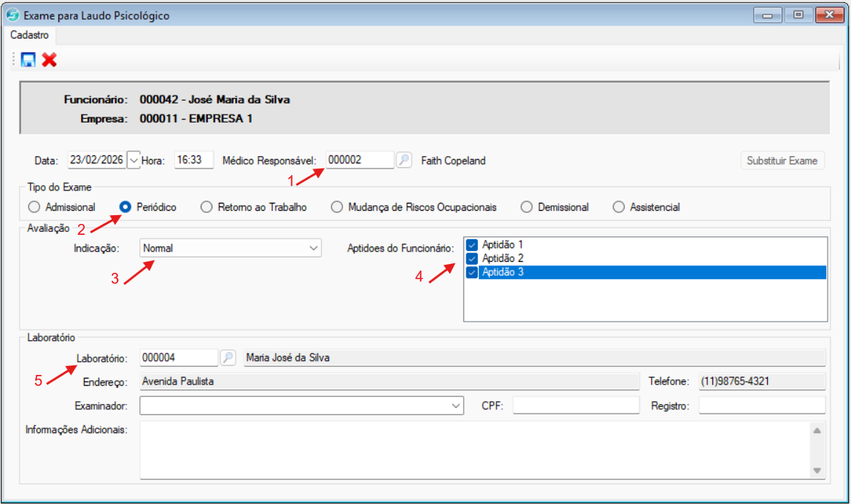Image resolution: width=851 pixels, height=504 pixels.
Task: Click the Hora time input field
Action: (193, 160)
